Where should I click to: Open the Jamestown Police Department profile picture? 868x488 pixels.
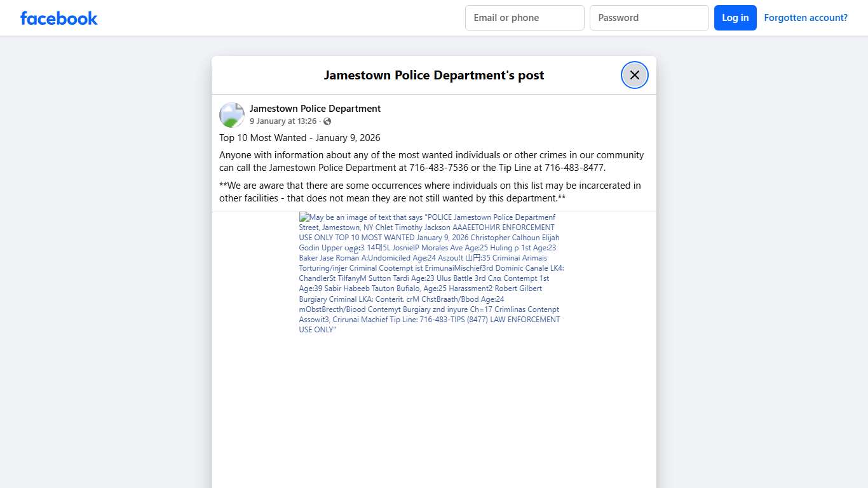232,115
